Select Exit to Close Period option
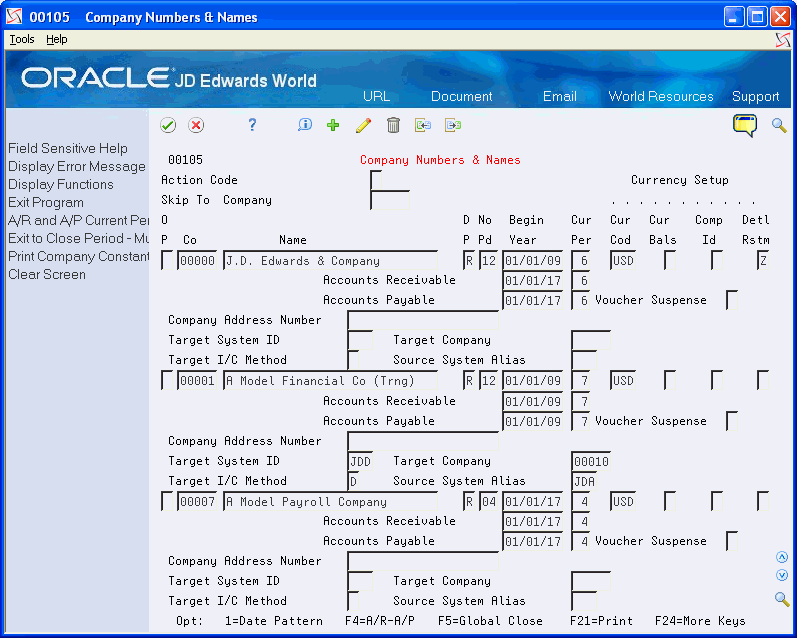797x638 pixels. click(78, 238)
